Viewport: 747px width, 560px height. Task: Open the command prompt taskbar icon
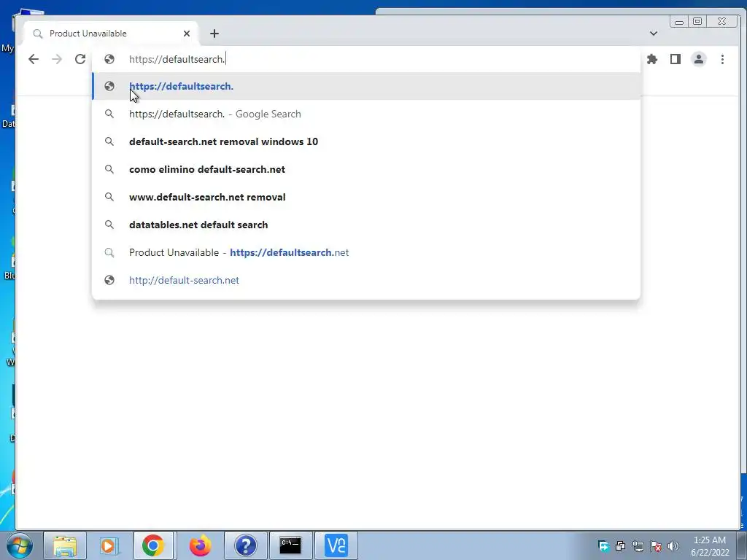pos(290,545)
